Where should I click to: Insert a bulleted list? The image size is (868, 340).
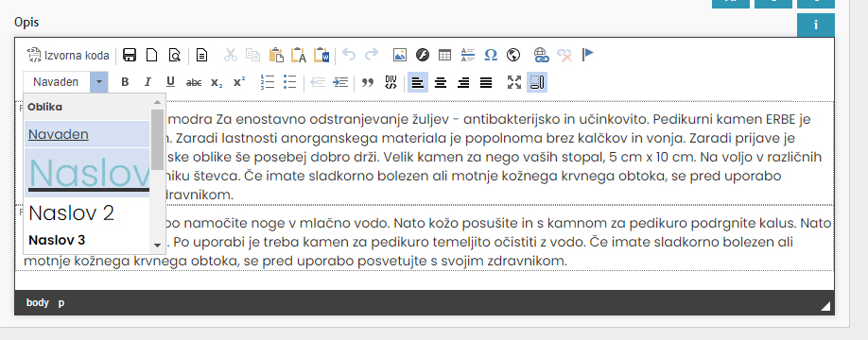click(289, 82)
